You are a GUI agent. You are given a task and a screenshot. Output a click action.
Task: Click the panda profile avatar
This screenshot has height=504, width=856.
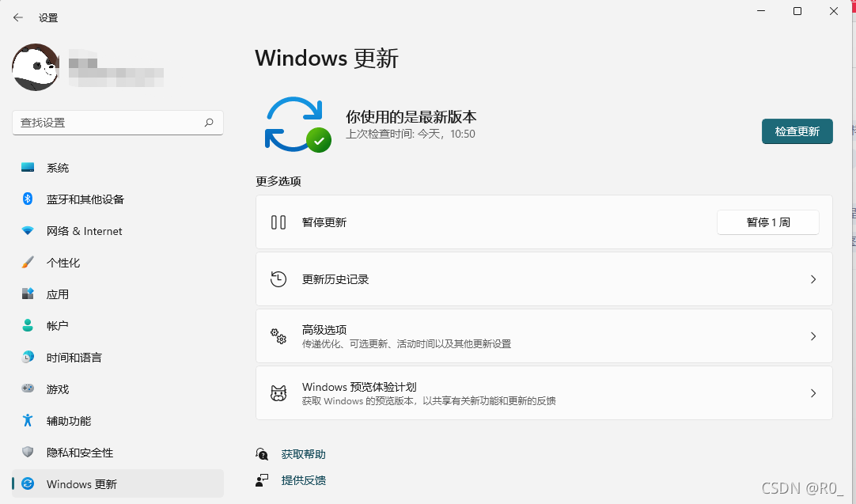click(36, 67)
